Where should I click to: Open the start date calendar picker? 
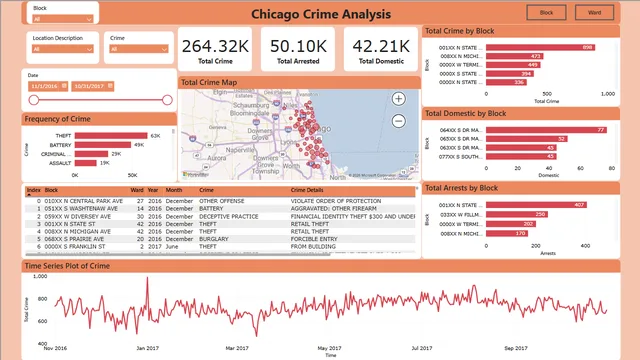64,86
